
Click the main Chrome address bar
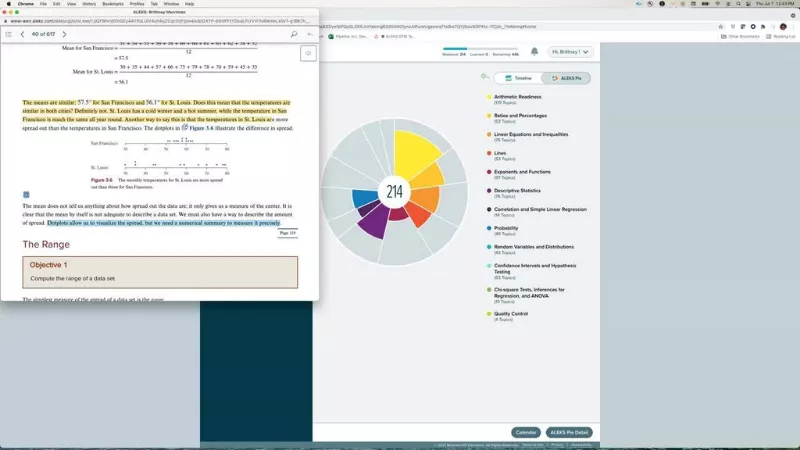coord(515,27)
